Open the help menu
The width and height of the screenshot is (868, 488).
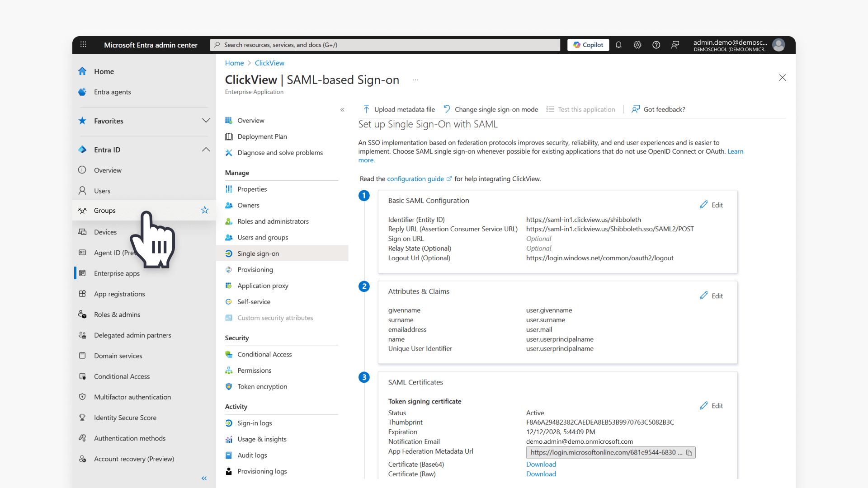click(656, 45)
